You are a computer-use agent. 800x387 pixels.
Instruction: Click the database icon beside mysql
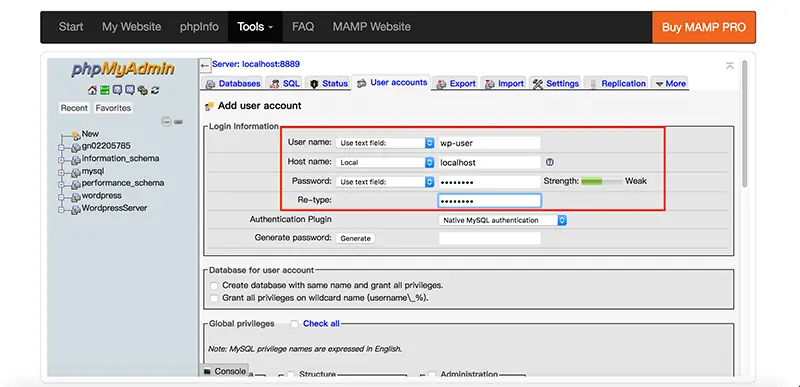(76, 172)
